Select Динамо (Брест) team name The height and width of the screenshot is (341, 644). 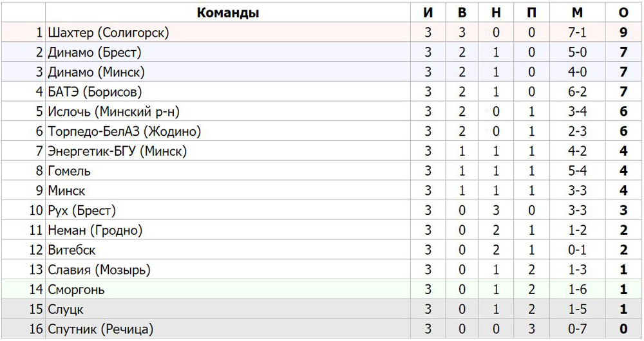point(95,53)
